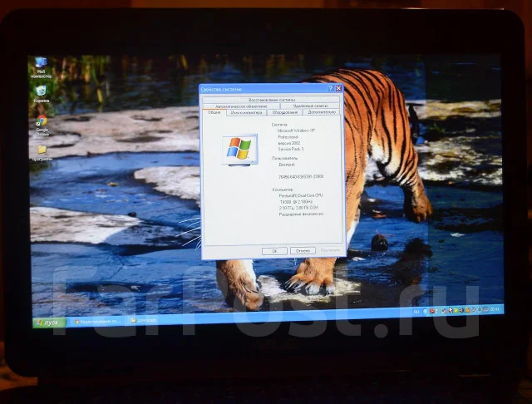Select the Корзина recycle bin icon

click(x=42, y=94)
